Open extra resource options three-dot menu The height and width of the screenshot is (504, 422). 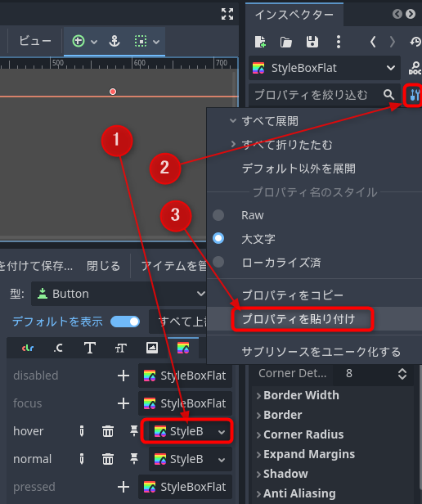pyautogui.click(x=338, y=42)
